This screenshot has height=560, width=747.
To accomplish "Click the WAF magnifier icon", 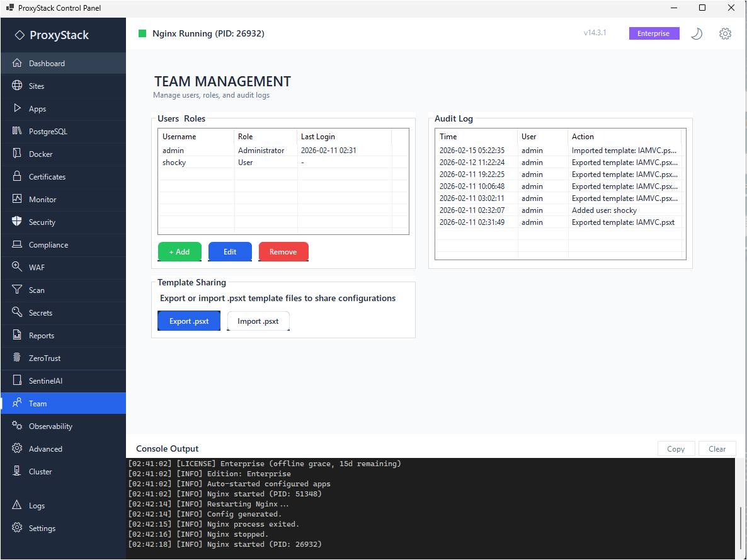I will [x=17, y=266].
